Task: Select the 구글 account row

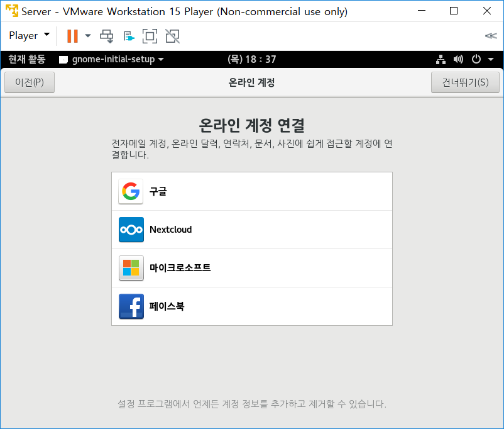Action: coord(252,191)
